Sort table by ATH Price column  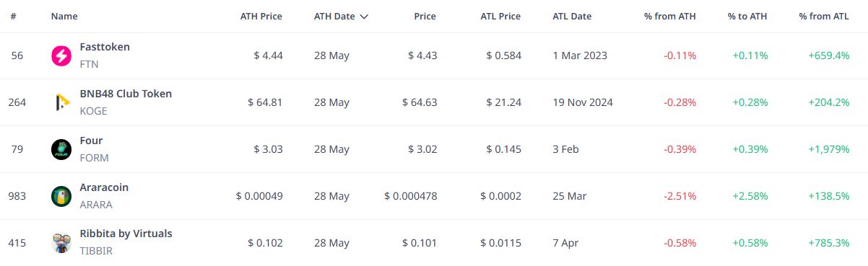click(261, 16)
